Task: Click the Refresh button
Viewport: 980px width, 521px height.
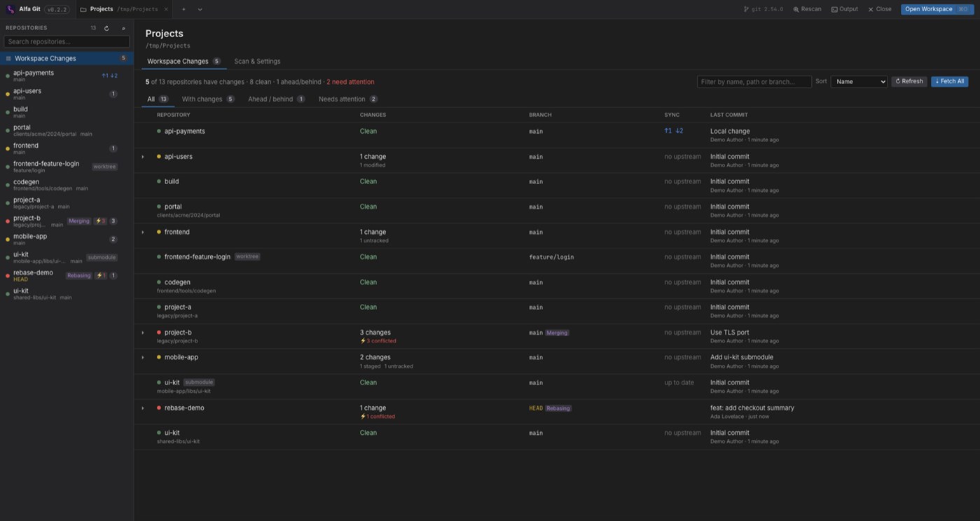Action: [909, 82]
